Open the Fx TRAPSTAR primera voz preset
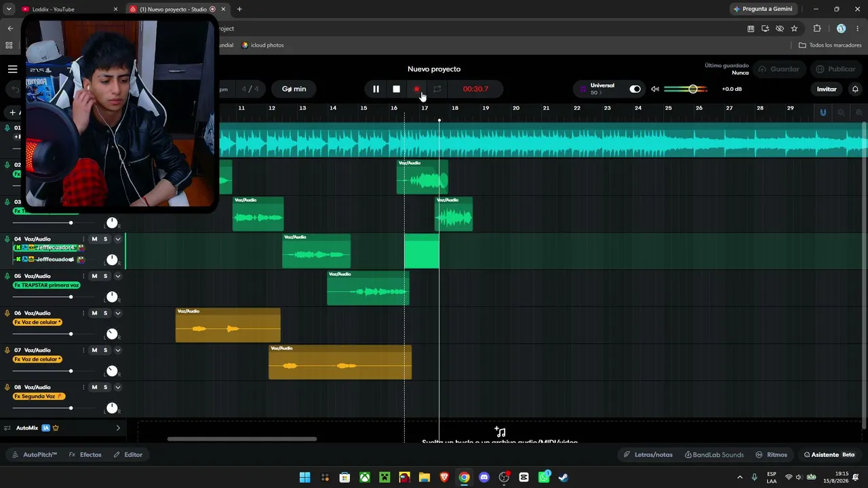This screenshot has height=488, width=868. (47, 285)
